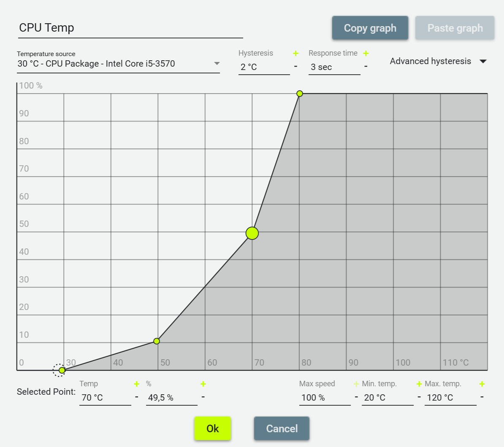Increase Response time with the plus icon
This screenshot has width=504, height=447.
[366, 53]
